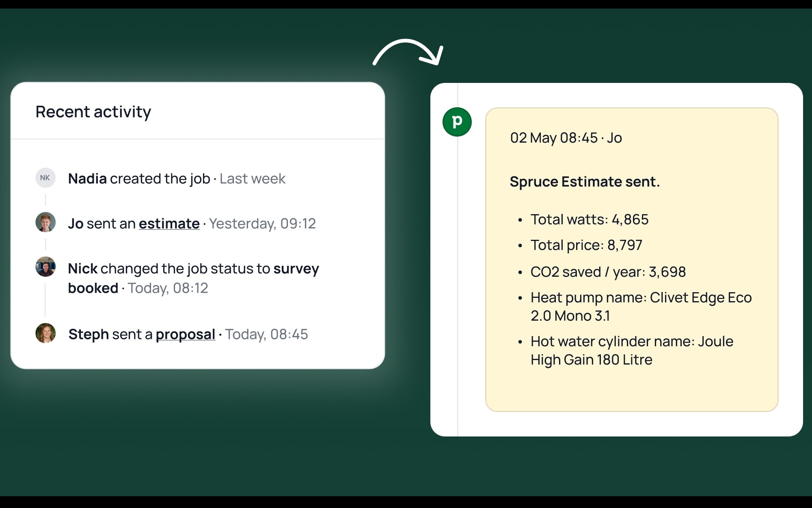The width and height of the screenshot is (812, 508).
Task: Select the Heat pump name bullet
Action: (x=641, y=306)
